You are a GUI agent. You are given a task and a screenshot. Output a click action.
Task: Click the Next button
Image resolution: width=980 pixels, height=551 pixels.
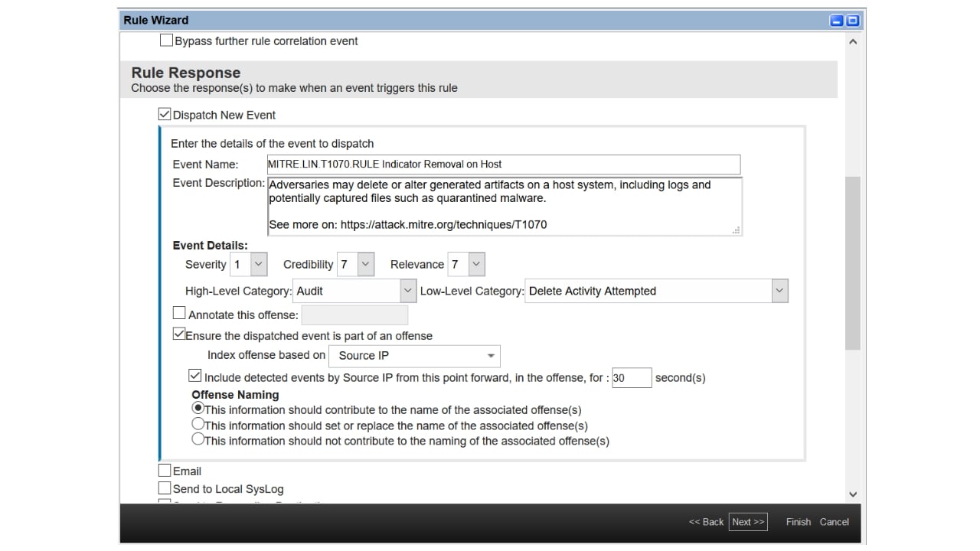[747, 521]
